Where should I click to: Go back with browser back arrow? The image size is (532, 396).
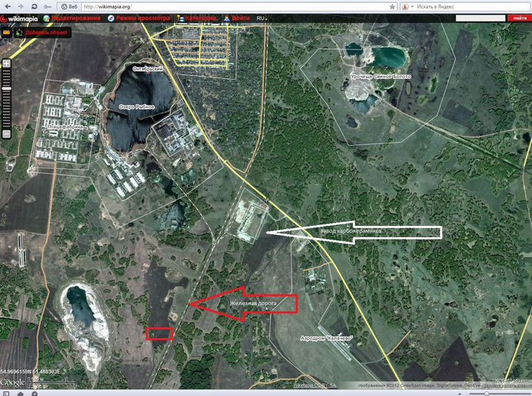7,6
